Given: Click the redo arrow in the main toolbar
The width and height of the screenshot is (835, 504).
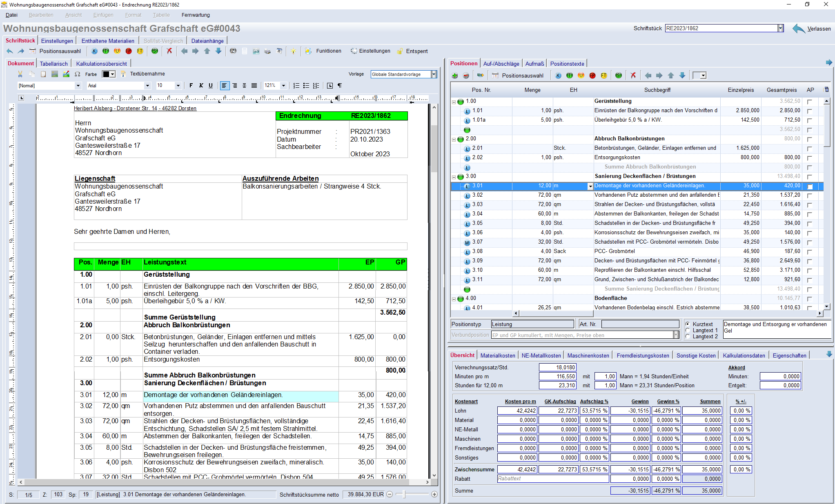Looking at the screenshot, I should coord(21,51).
